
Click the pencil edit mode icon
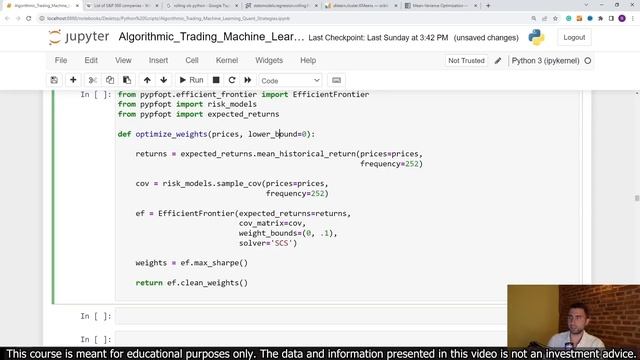pos(498,61)
